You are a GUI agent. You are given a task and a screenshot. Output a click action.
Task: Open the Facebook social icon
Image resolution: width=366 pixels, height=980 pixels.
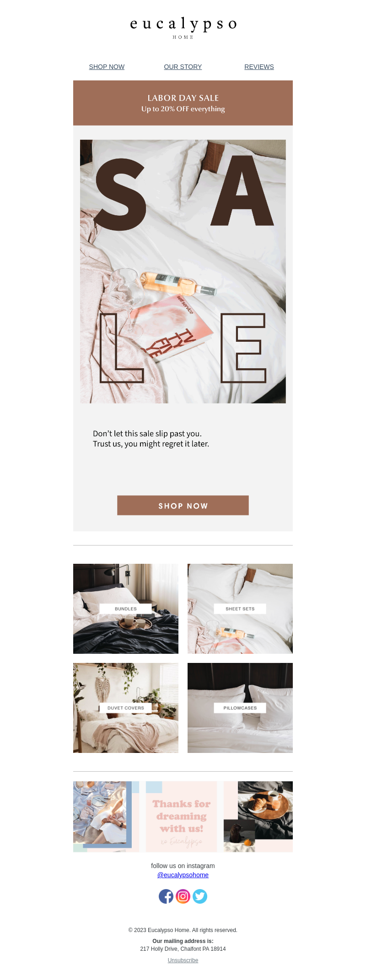click(166, 896)
